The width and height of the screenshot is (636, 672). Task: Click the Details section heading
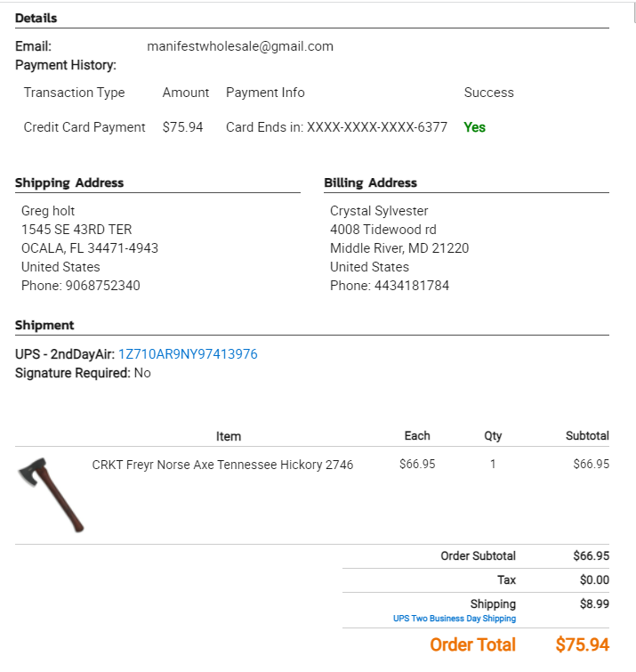coord(36,18)
